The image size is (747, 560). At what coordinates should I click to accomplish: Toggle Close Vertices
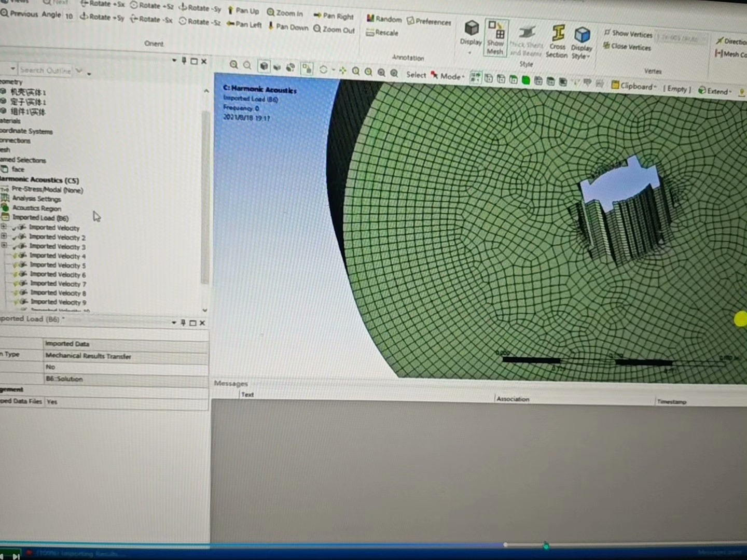click(x=628, y=47)
